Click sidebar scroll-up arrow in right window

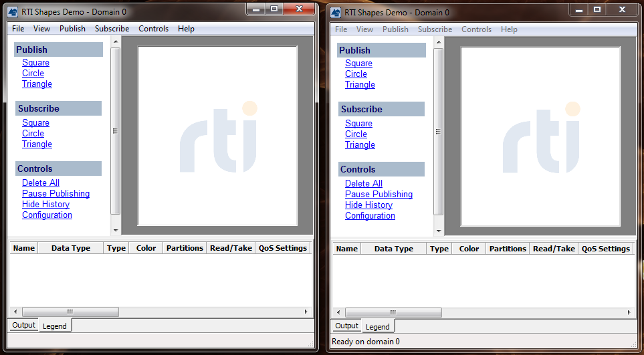(439, 42)
